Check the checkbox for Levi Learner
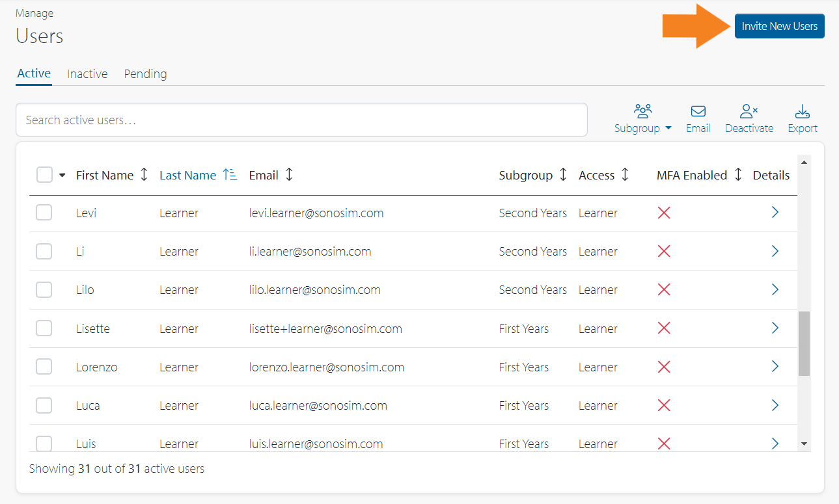 tap(44, 213)
